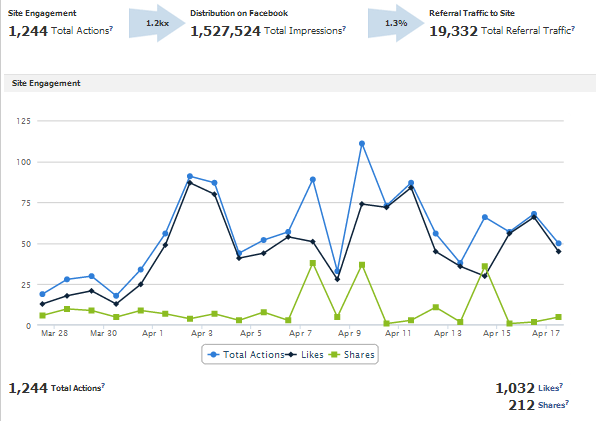This screenshot has height=421, width=600.
Task: Click the 1,032 Likes link at bottom
Action: [x=529, y=388]
